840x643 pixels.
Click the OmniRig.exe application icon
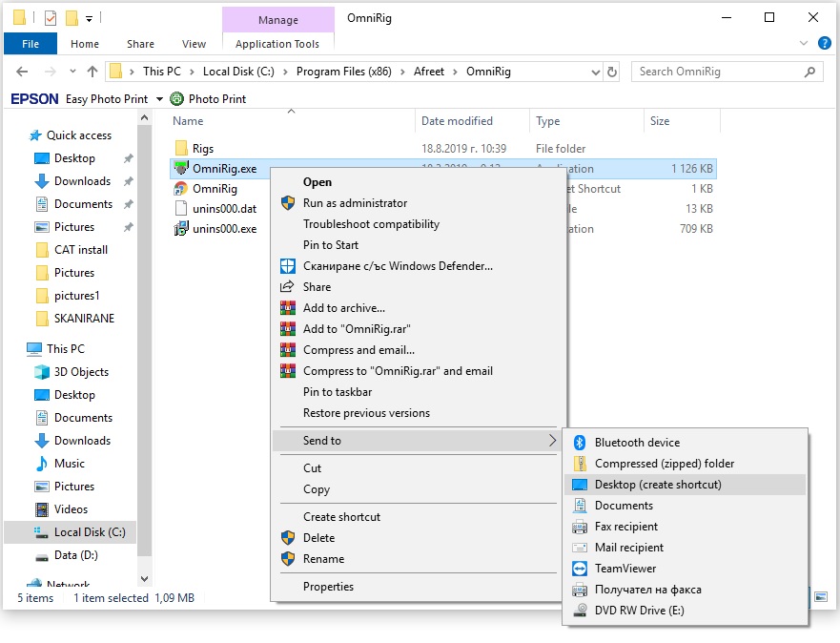tap(181, 168)
